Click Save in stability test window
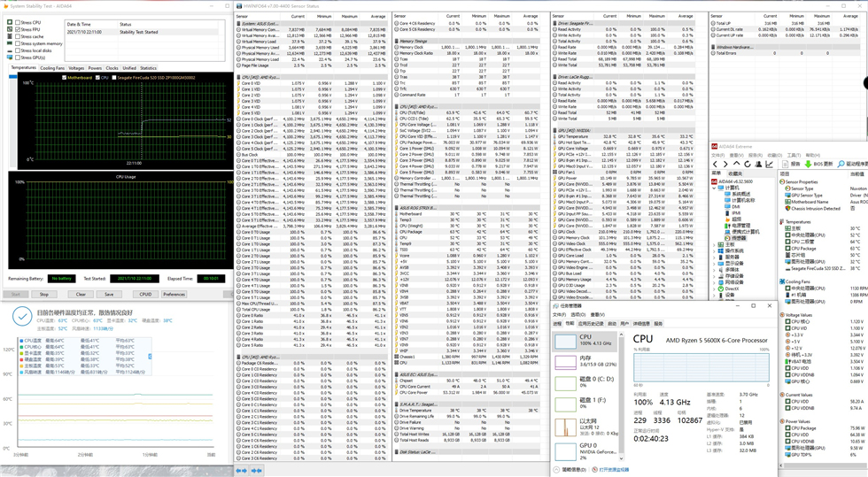The height and width of the screenshot is (477, 868). pyautogui.click(x=109, y=295)
